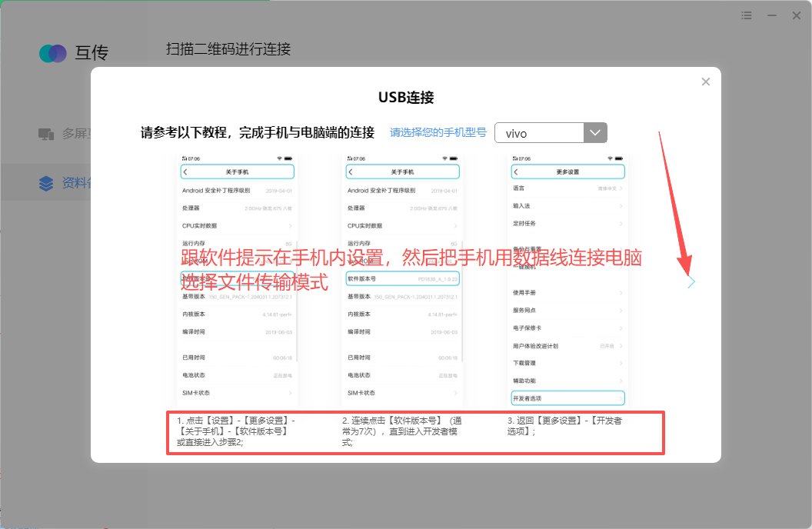Open the phone model dropdown arrow
This screenshot has height=529, width=812.
(x=595, y=132)
